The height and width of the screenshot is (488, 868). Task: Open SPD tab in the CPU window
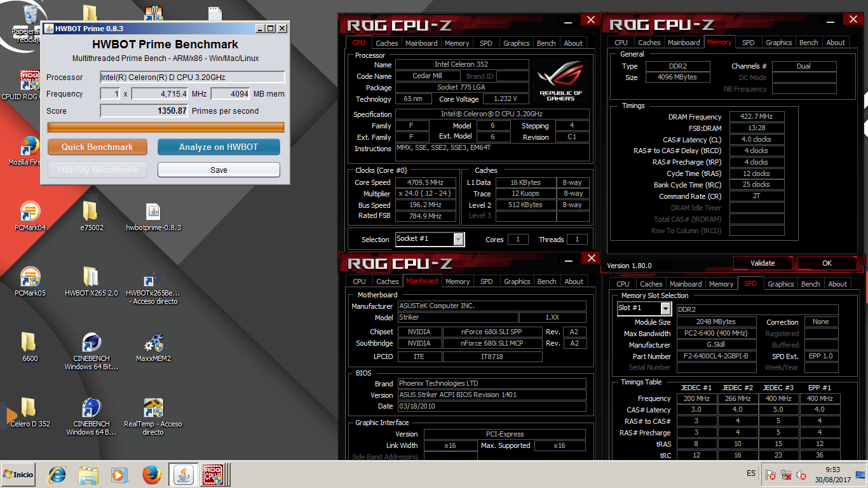(x=486, y=43)
